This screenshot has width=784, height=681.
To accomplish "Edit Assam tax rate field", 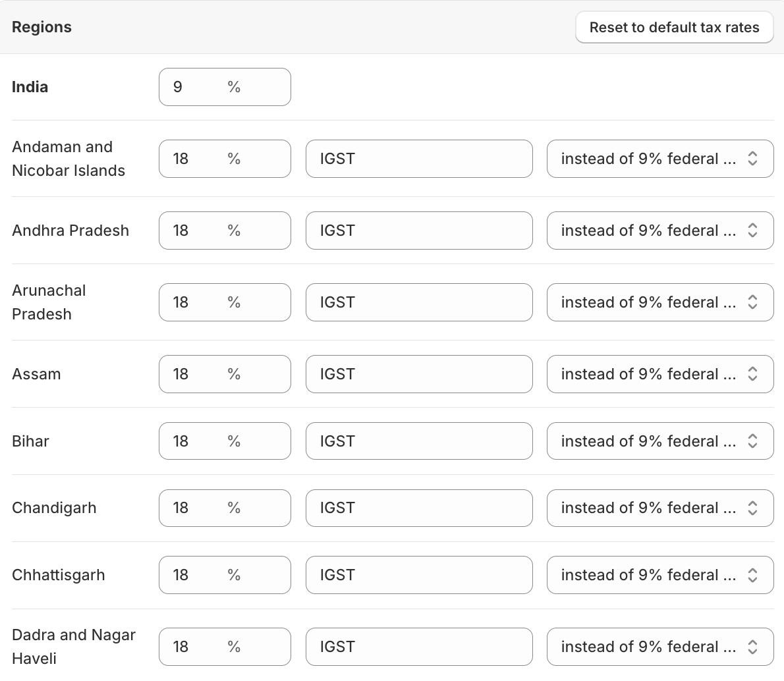I will [x=225, y=374].
